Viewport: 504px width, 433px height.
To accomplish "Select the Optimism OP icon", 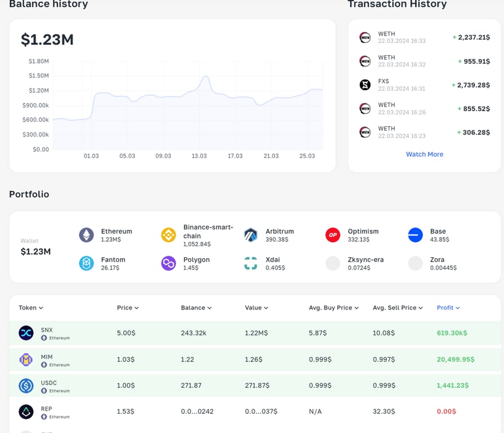I will coord(333,235).
